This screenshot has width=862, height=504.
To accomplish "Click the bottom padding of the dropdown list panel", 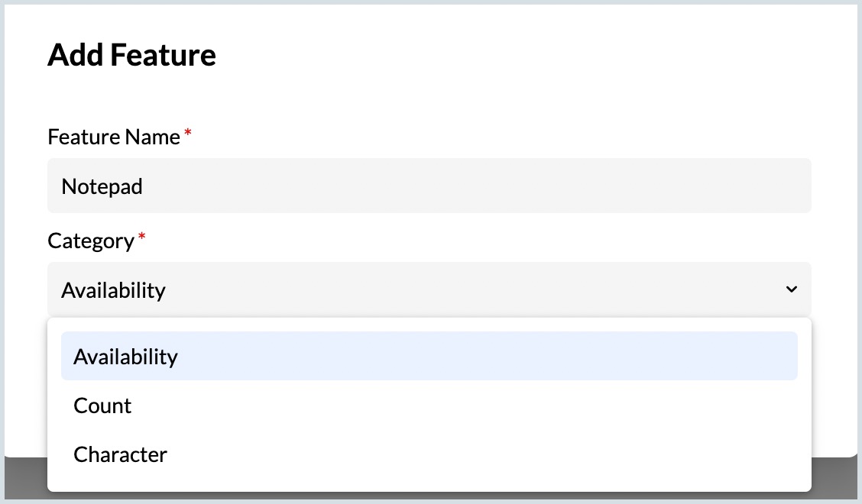I will coord(428,484).
